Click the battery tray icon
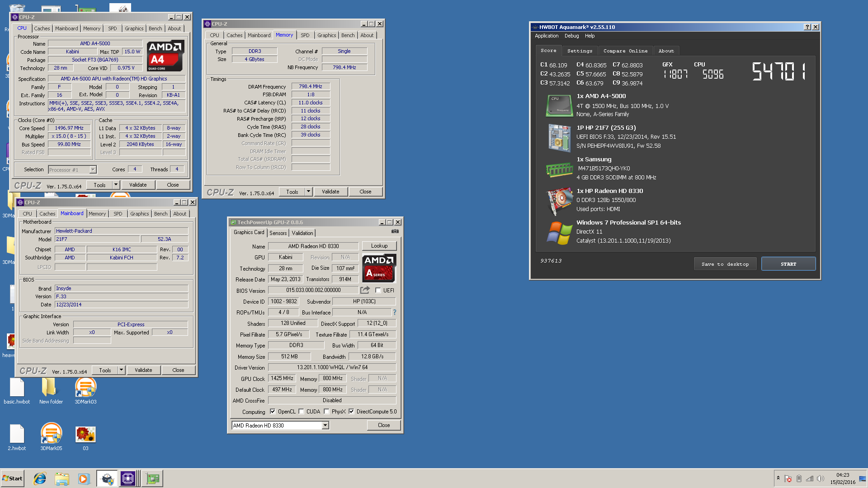The height and width of the screenshot is (488, 868). click(799, 479)
